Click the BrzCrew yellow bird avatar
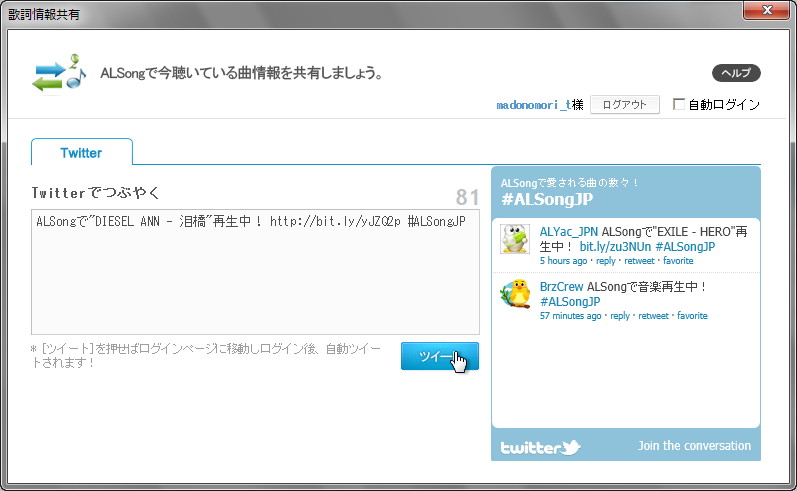Image resolution: width=797 pixels, height=491 pixels. click(x=515, y=294)
